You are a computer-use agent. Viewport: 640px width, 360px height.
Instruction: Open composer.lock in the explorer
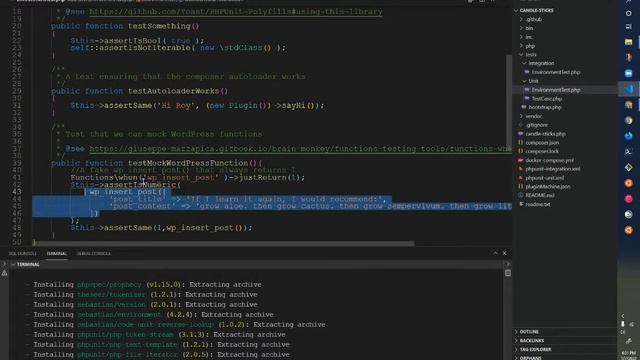pyautogui.click(x=542, y=151)
